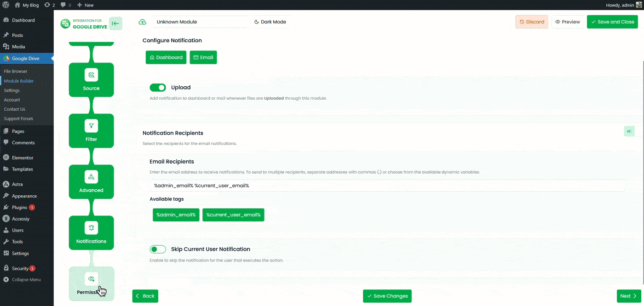
Task: Open the New menu in the admin bar
Action: click(x=85, y=5)
